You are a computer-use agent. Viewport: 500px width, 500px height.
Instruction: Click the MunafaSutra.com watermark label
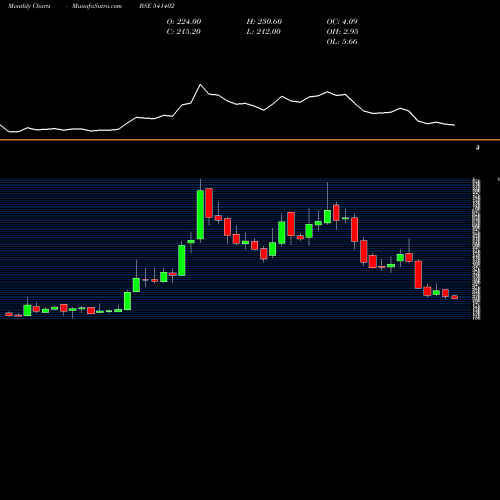click(97, 6)
